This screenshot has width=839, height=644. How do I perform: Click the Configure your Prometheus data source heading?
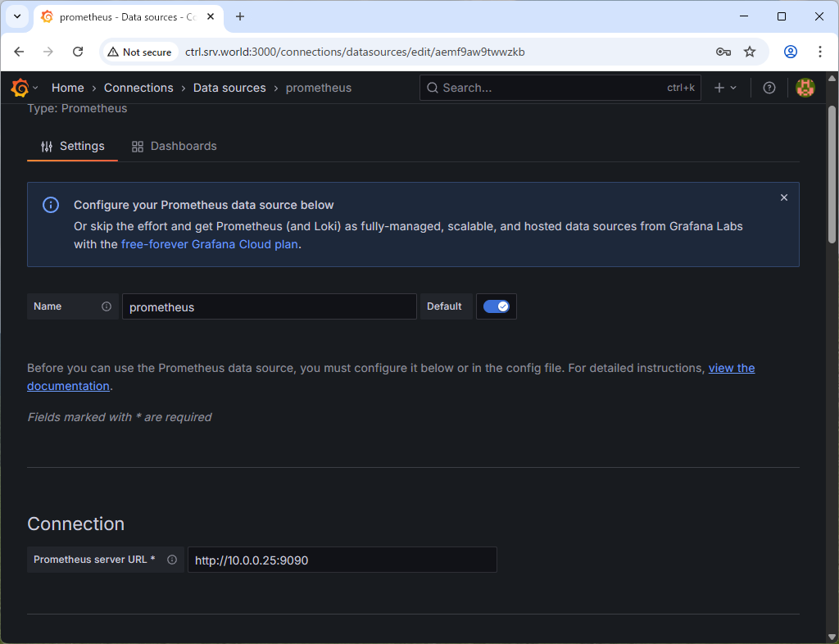(x=204, y=205)
